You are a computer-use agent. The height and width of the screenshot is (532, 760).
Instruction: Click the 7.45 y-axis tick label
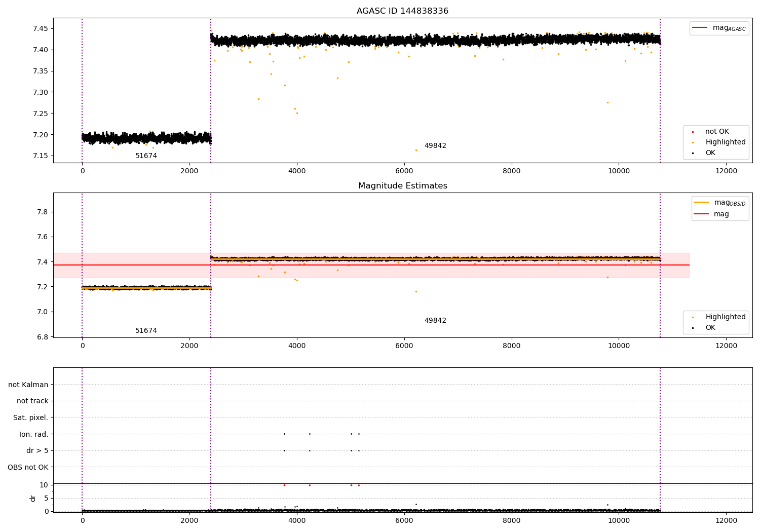click(41, 29)
